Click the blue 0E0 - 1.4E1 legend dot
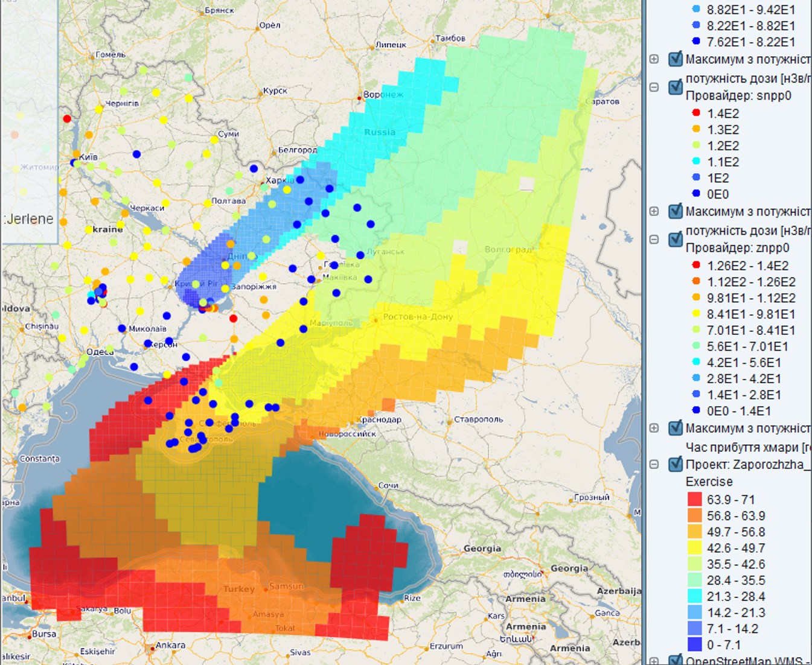812x665 pixels. 695,411
